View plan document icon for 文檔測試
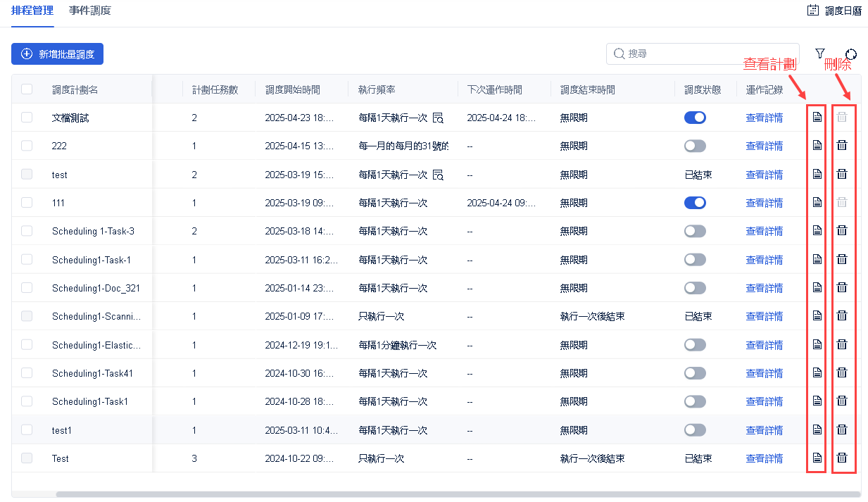This screenshot has width=868, height=502. click(x=817, y=117)
